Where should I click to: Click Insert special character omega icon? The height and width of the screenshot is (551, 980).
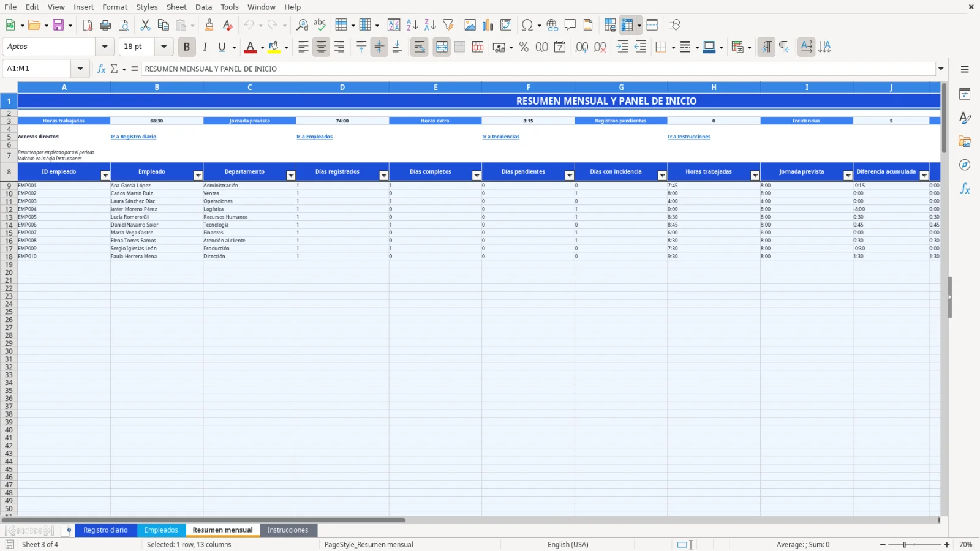point(527,25)
